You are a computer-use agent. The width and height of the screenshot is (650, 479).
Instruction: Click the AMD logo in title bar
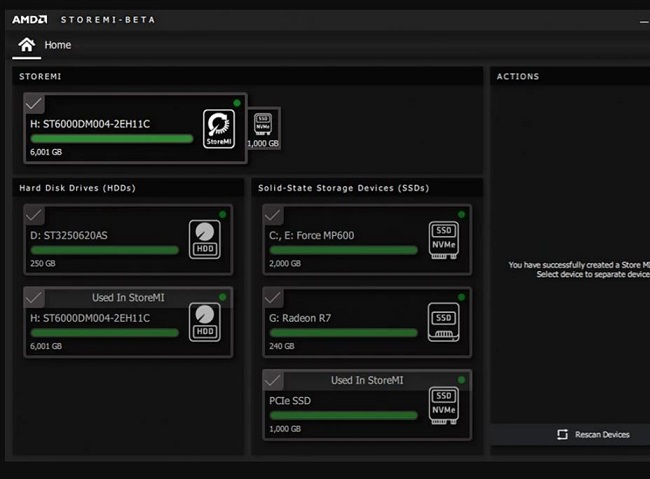(30, 19)
